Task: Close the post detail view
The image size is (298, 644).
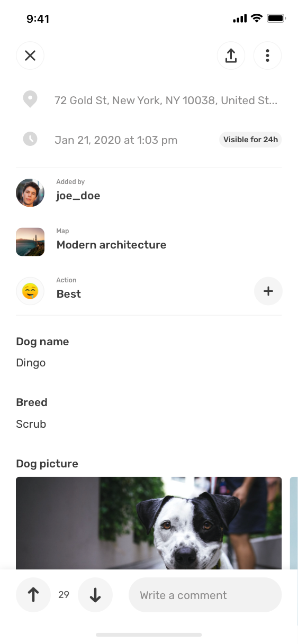Action: tap(30, 56)
